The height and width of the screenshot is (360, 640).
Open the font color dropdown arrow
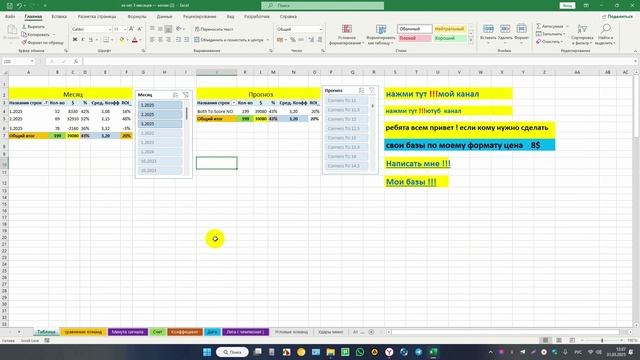[140, 40]
